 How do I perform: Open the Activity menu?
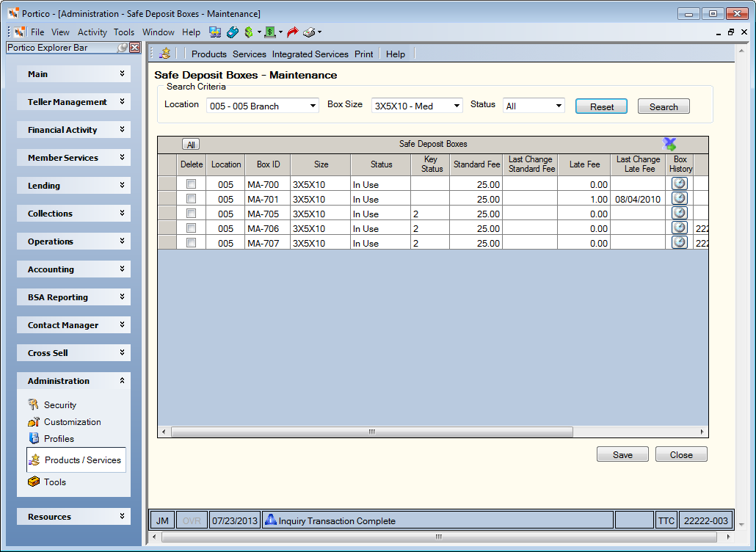click(x=92, y=32)
